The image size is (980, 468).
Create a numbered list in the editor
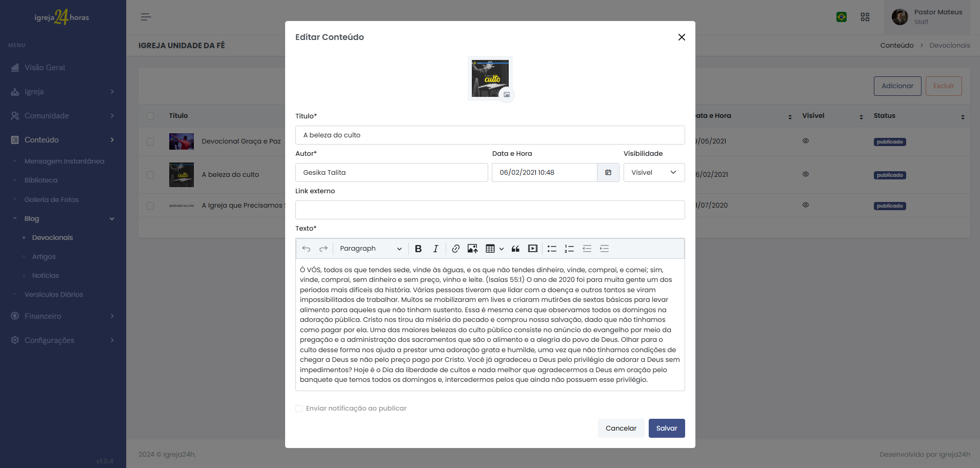pyautogui.click(x=569, y=249)
